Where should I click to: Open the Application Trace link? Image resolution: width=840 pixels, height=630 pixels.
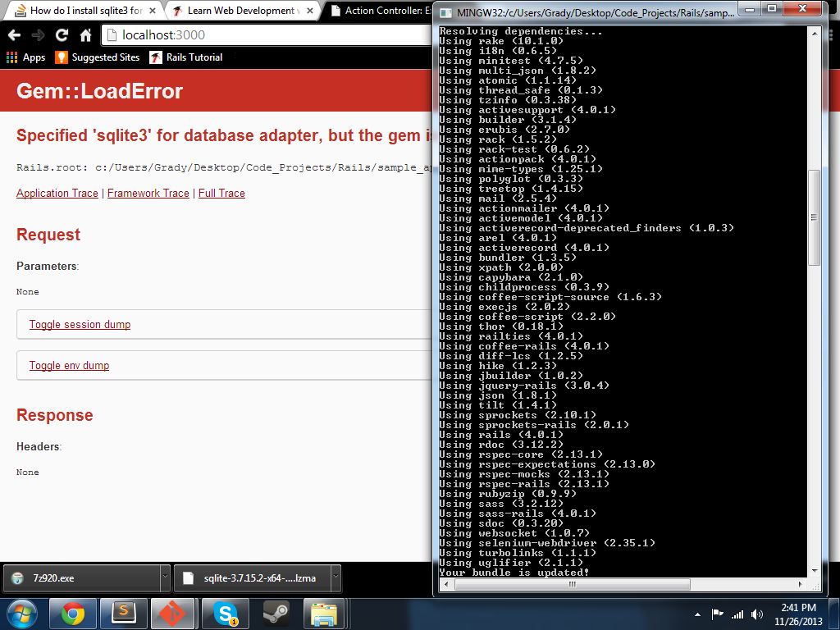point(57,194)
